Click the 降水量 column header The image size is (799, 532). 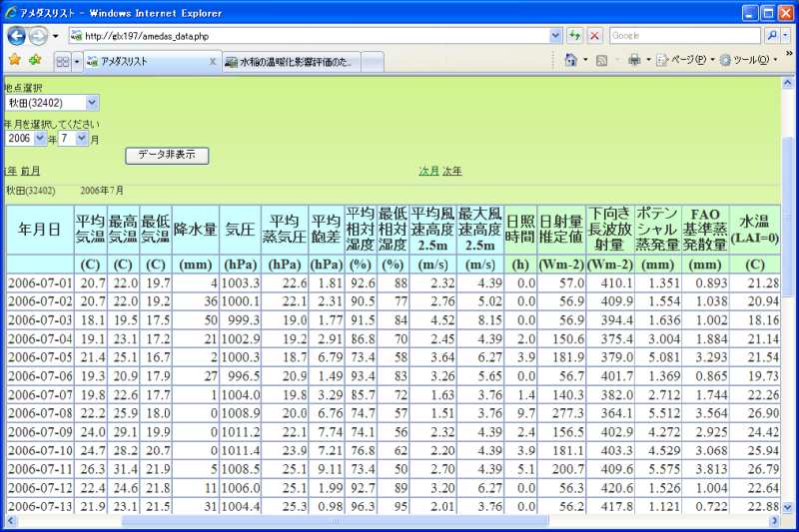tap(196, 230)
